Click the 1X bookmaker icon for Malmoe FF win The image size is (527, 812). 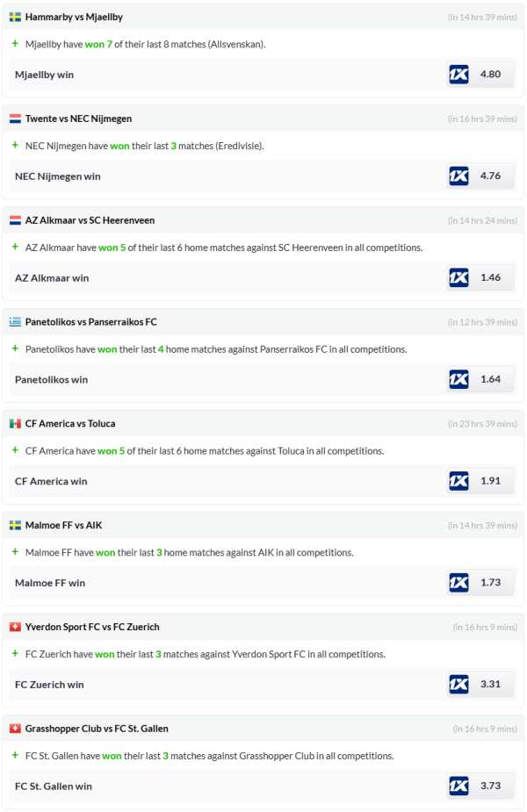pyautogui.click(x=458, y=583)
